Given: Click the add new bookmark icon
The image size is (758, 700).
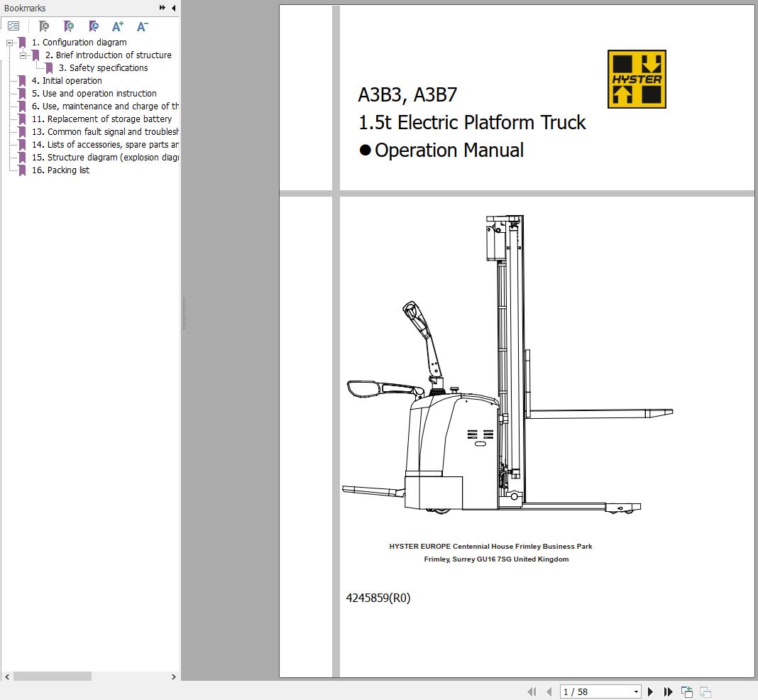Looking at the screenshot, I should click(x=69, y=26).
